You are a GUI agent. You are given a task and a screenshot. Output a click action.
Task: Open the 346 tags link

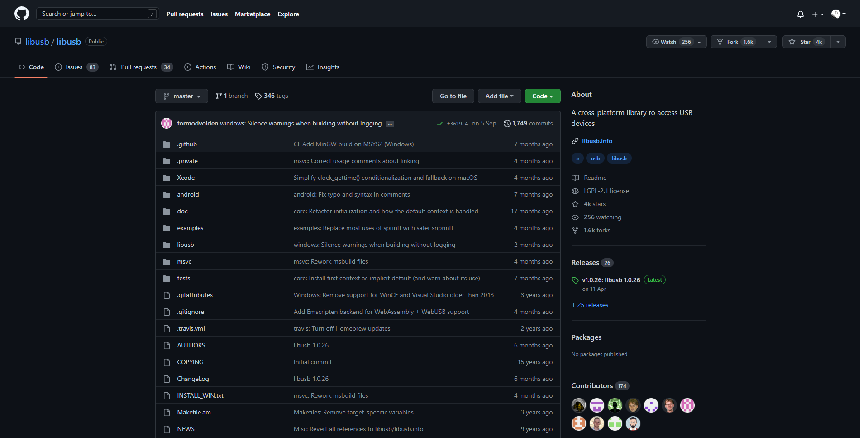272,96
